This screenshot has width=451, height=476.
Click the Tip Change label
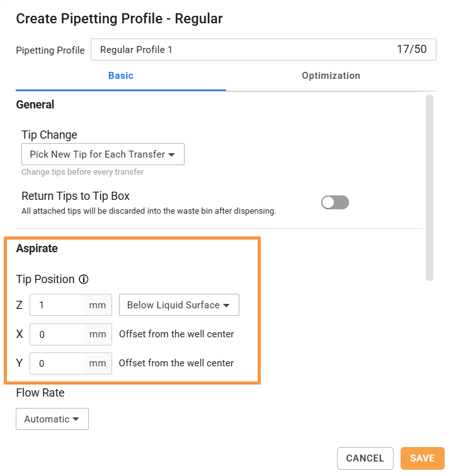pyautogui.click(x=49, y=135)
